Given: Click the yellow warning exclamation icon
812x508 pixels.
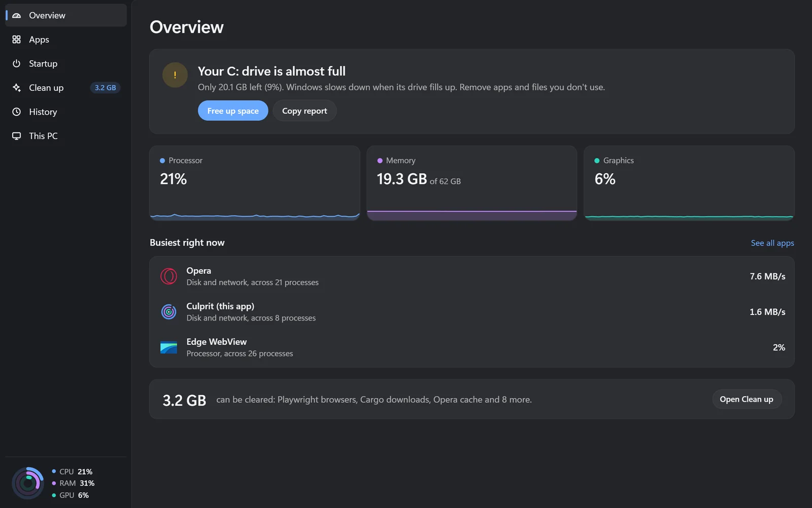Looking at the screenshot, I should point(175,75).
